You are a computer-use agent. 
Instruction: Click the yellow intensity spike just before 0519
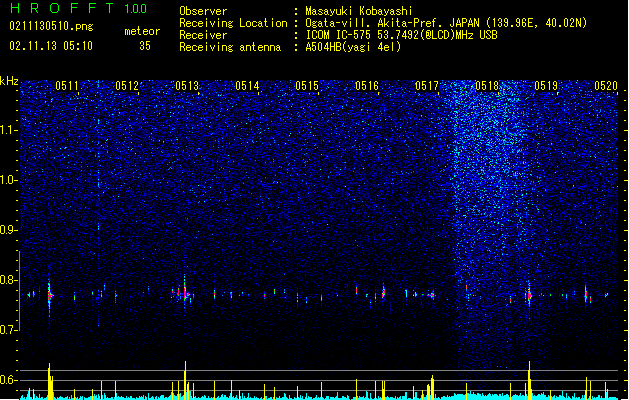pos(529,380)
